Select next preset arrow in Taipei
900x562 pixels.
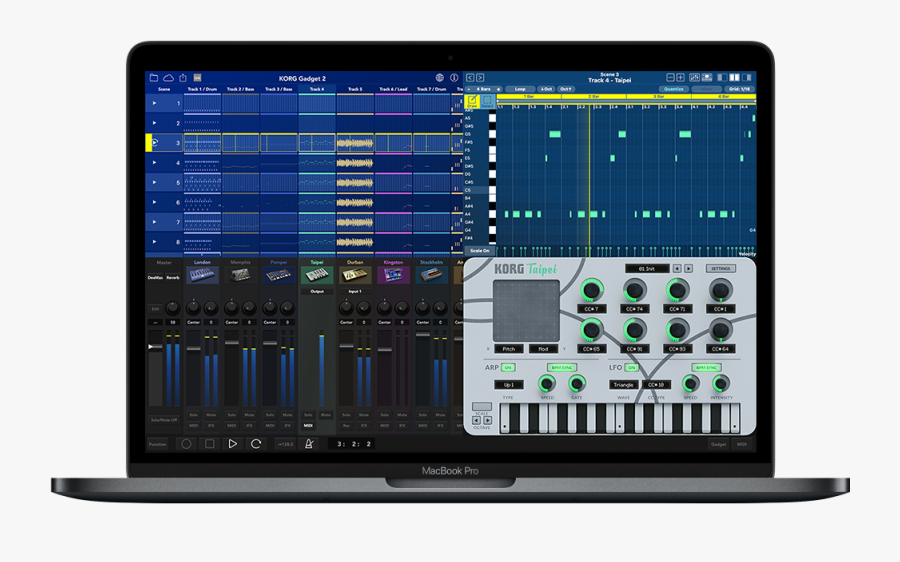click(689, 269)
